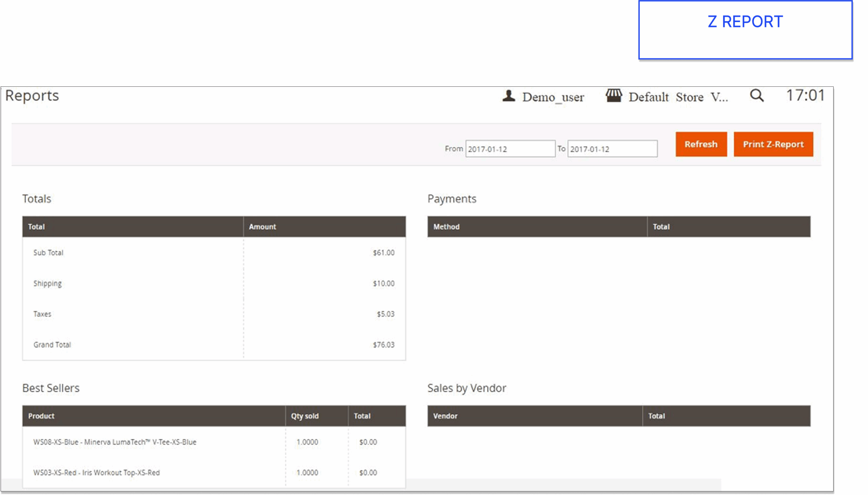Click the search magnifier icon

(757, 96)
